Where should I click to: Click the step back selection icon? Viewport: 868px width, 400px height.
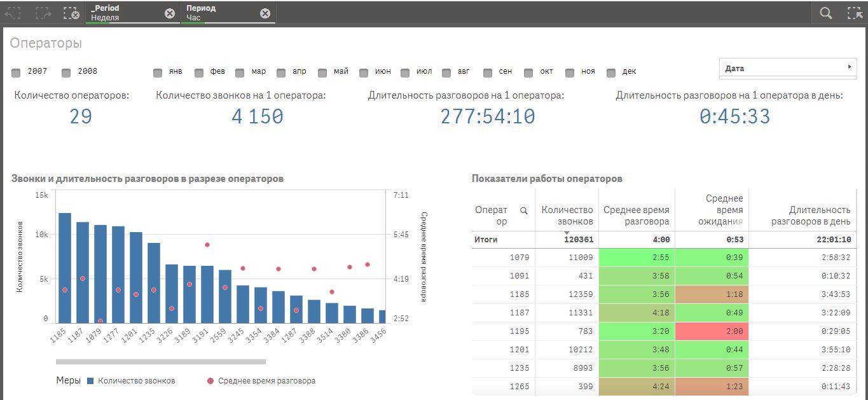(14, 13)
